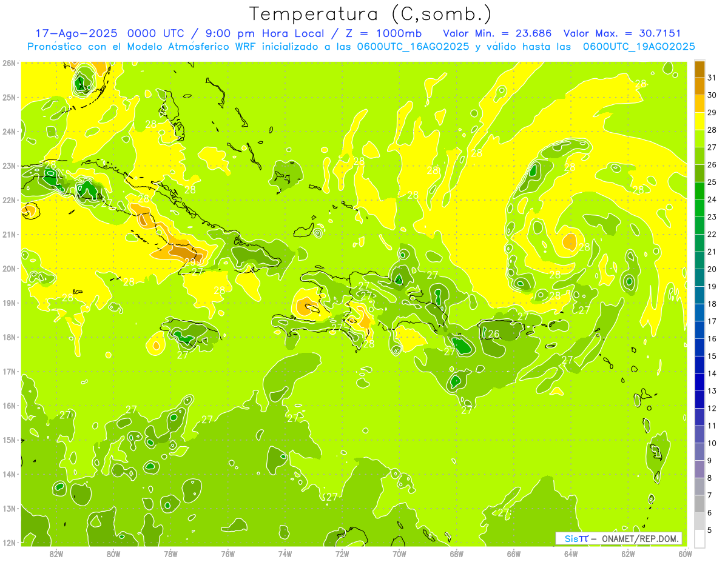The image size is (728, 562).
Task: Click the '60W' longitude axis label
Action: pyautogui.click(x=685, y=554)
